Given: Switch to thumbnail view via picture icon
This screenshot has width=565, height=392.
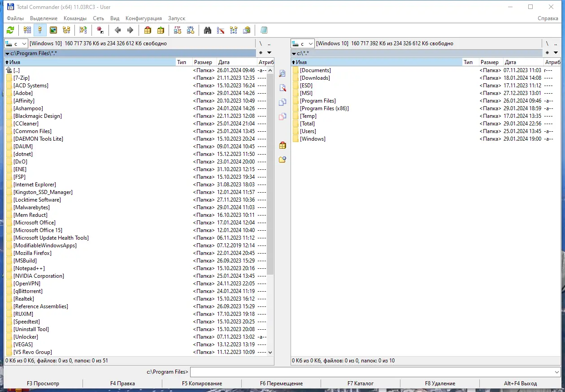Looking at the screenshot, I should tap(53, 30).
